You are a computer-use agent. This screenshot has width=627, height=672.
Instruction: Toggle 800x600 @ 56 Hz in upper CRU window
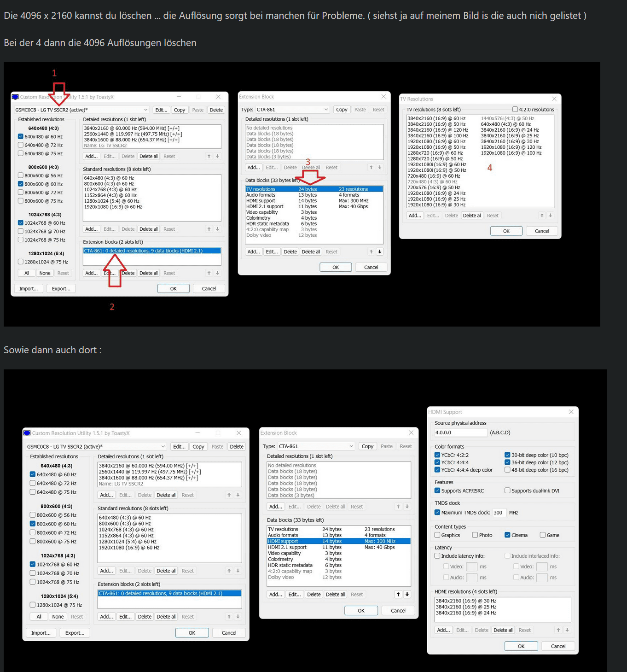(x=20, y=175)
